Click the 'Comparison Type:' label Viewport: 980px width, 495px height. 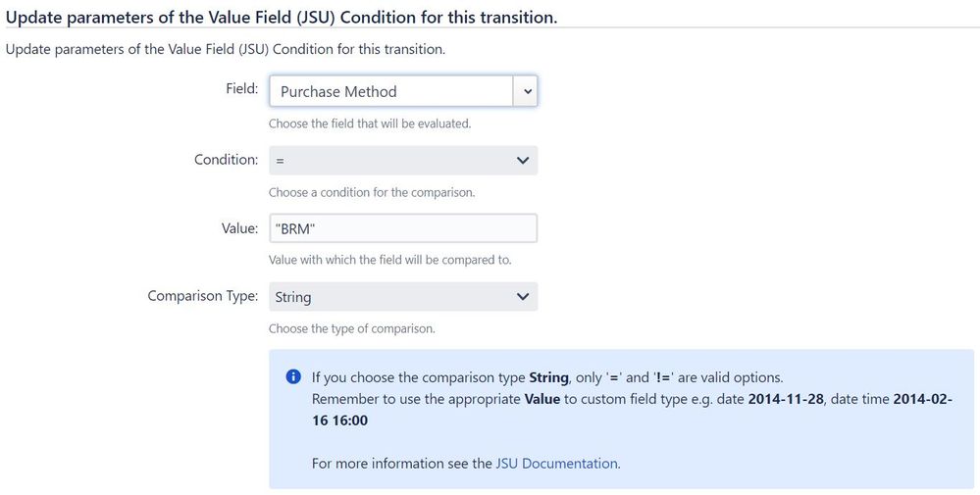click(202, 296)
